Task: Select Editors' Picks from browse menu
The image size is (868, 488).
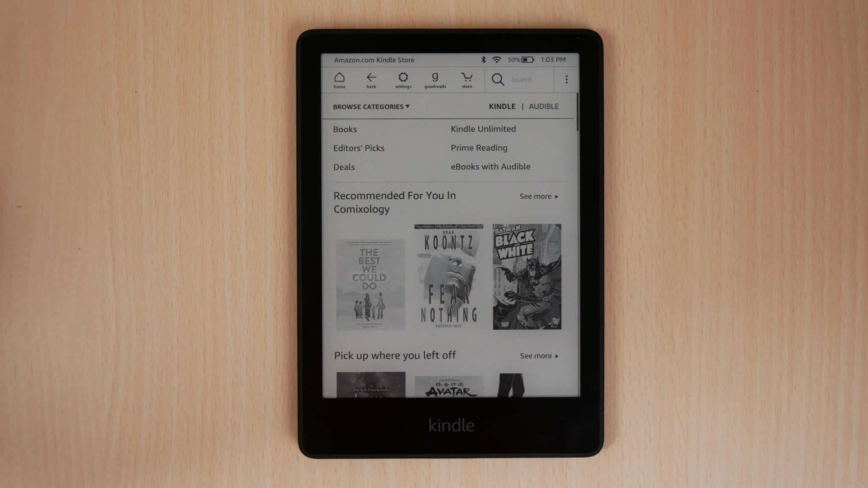Action: point(359,147)
